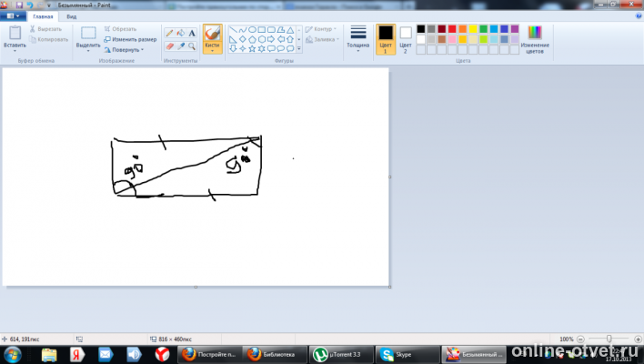Click the Кисти brushes icon
Viewport: 644px width, 364px height.
click(x=212, y=34)
